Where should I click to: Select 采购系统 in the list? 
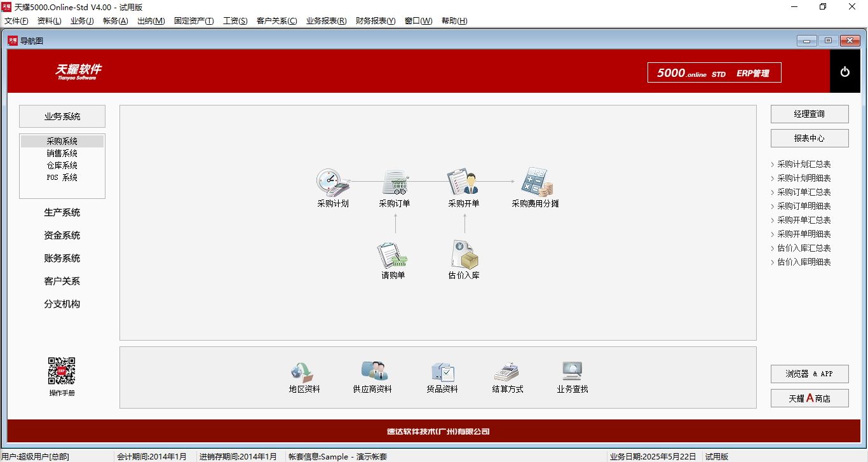(x=62, y=142)
